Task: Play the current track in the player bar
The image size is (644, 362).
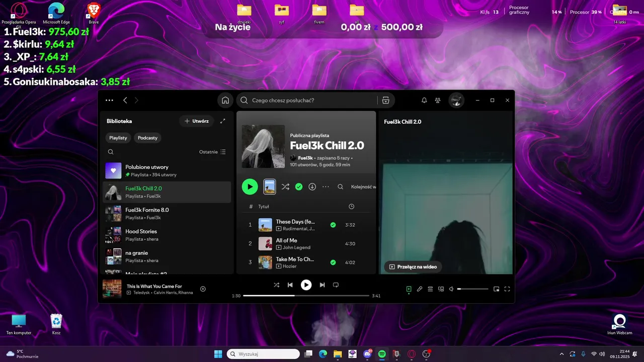Action: point(306,285)
